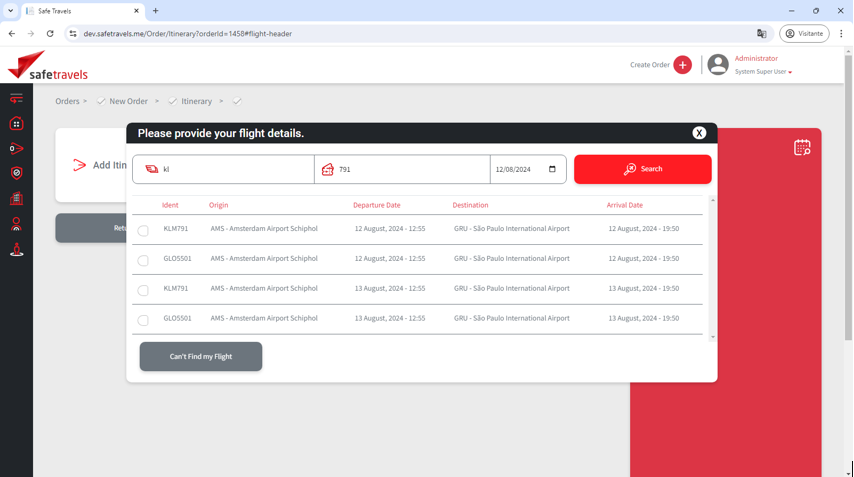Open the user profile sidebar icon
The image size is (854, 477).
click(16, 225)
